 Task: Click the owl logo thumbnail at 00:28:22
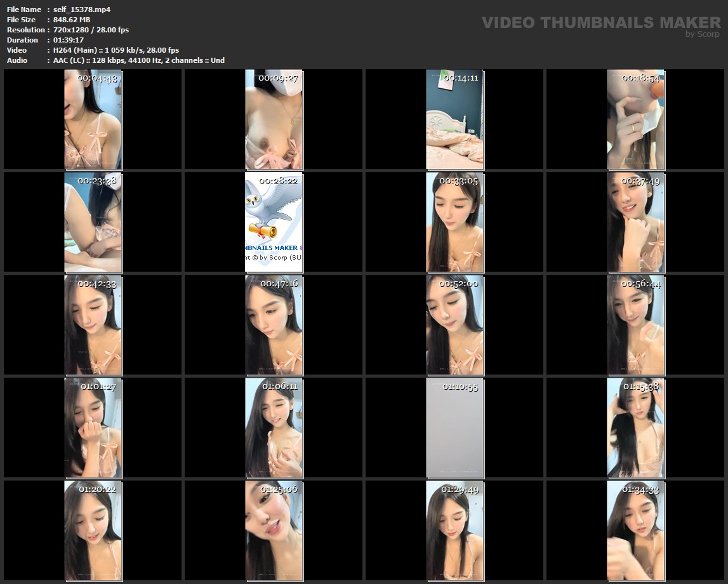coord(274,222)
